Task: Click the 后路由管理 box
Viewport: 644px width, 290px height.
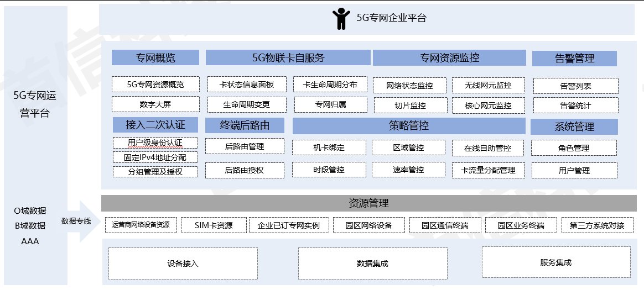Action: [x=245, y=146]
